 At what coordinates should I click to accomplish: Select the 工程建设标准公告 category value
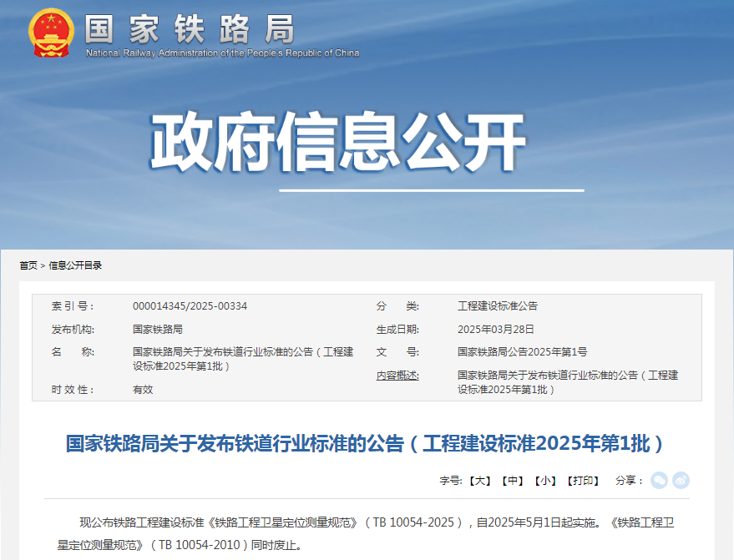(x=498, y=306)
